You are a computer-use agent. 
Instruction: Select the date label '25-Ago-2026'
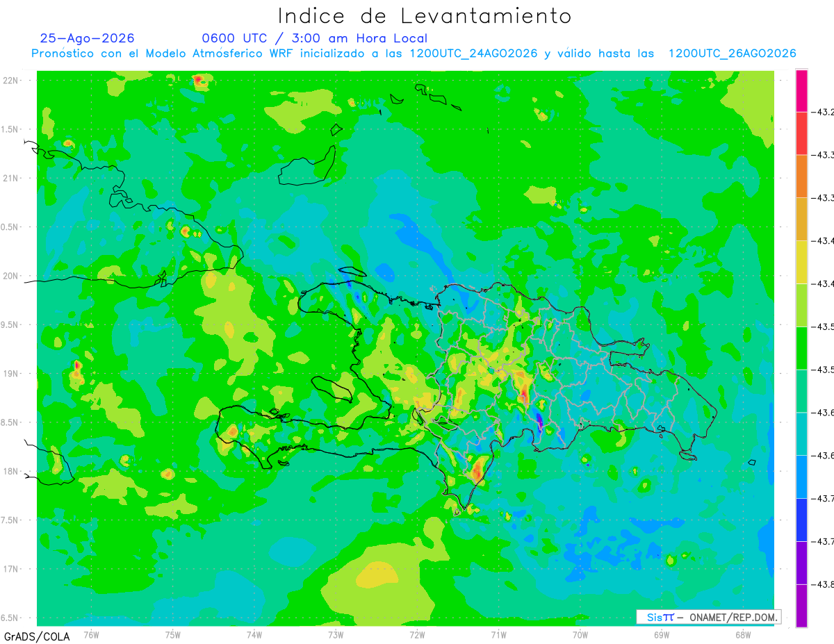[87, 38]
